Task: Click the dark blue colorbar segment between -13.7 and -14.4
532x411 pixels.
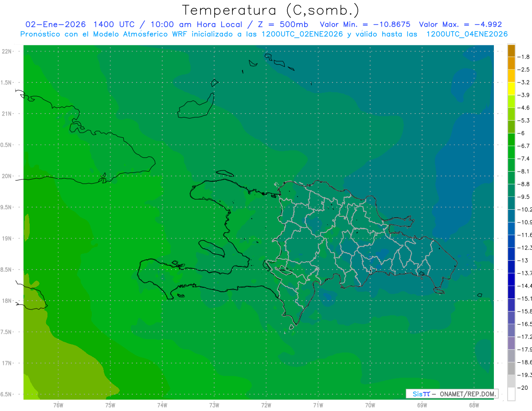Action: tap(511, 279)
